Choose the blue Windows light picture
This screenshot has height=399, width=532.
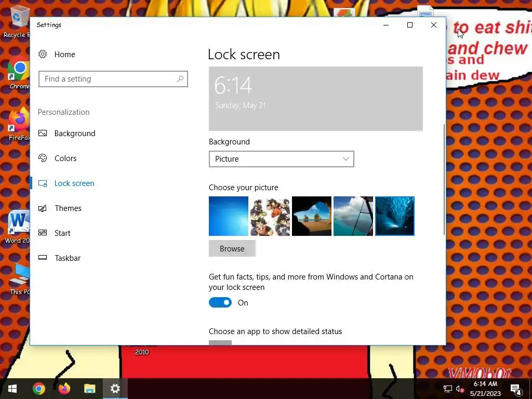[x=229, y=216]
